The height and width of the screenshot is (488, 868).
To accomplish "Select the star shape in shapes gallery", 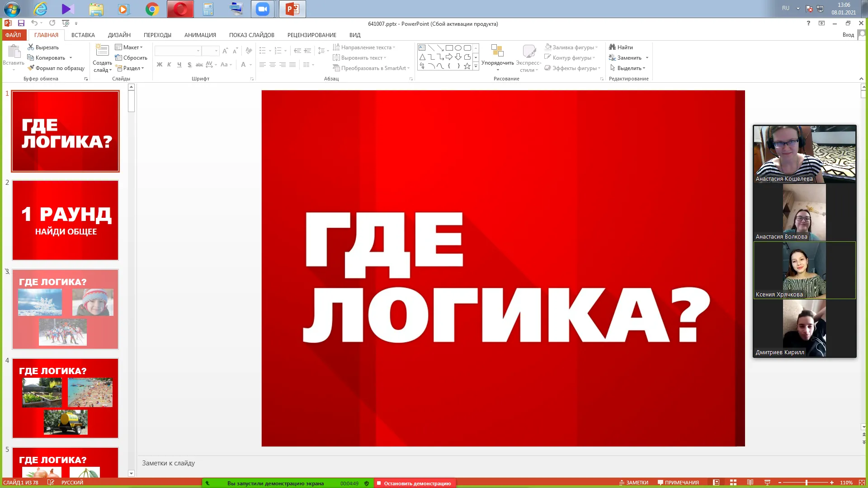I will click(x=467, y=66).
